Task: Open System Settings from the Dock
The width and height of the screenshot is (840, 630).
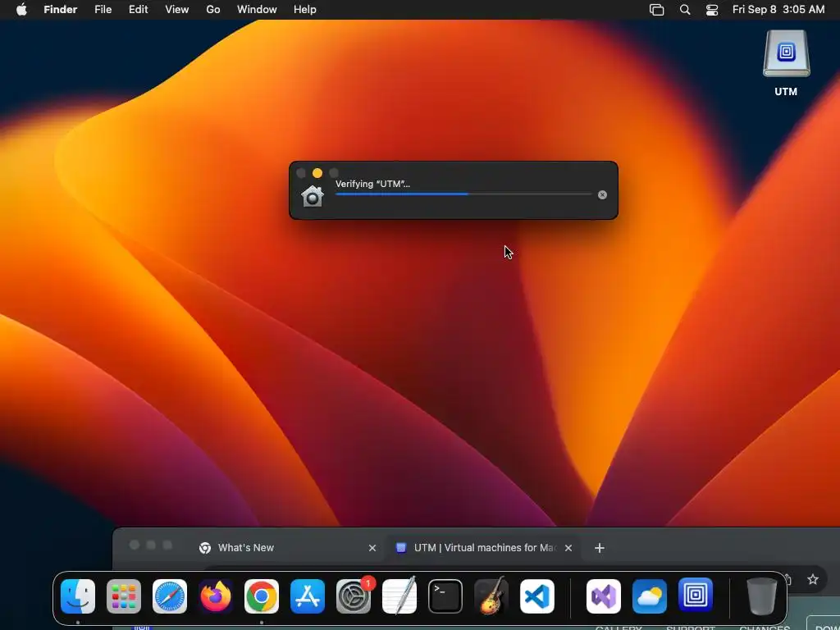Action: 354,596
